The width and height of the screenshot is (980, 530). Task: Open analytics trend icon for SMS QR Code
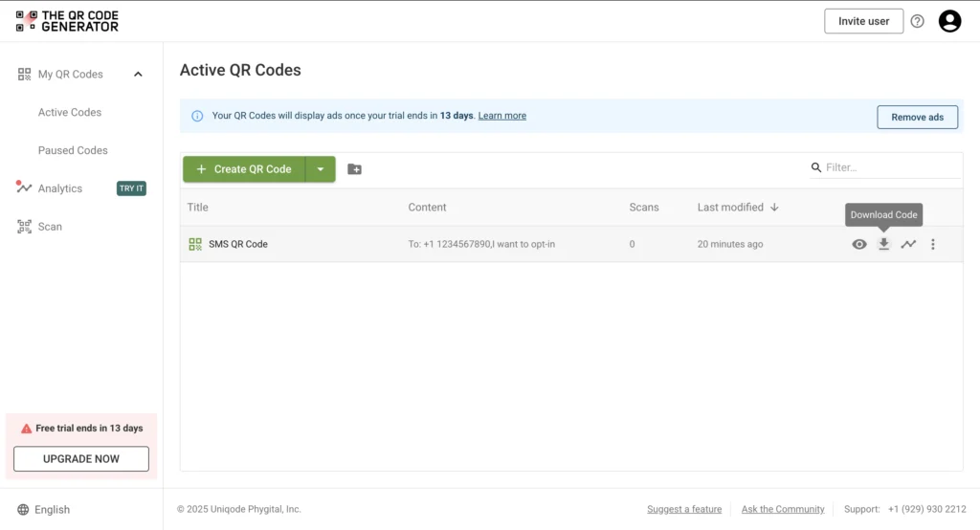coord(908,244)
